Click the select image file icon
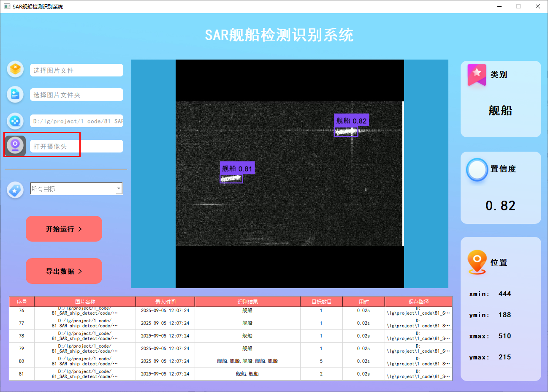The height and width of the screenshot is (392, 548). (x=16, y=69)
